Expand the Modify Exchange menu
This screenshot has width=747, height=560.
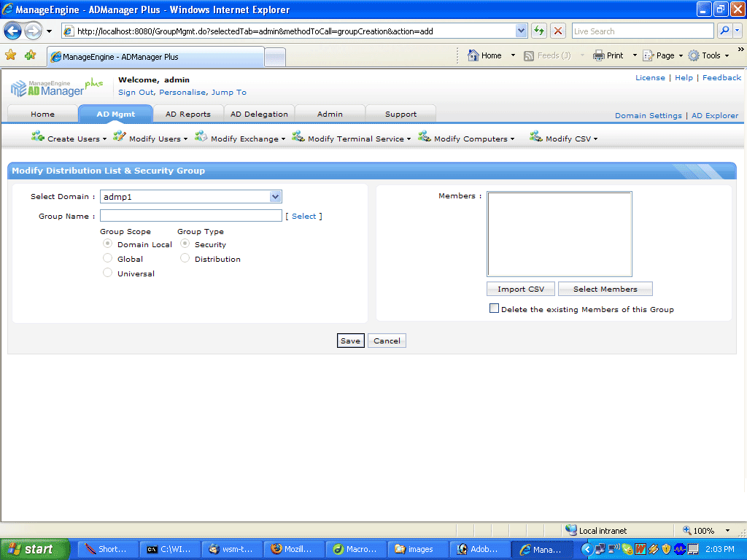click(x=284, y=139)
